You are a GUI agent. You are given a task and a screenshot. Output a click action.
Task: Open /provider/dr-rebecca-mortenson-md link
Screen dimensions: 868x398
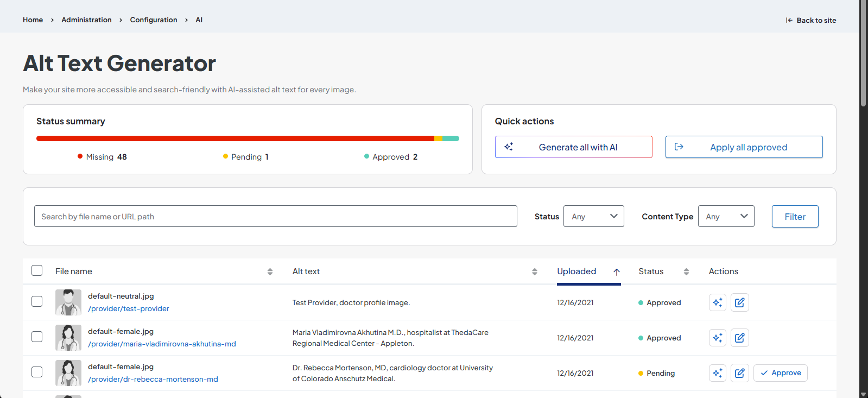[x=153, y=379]
